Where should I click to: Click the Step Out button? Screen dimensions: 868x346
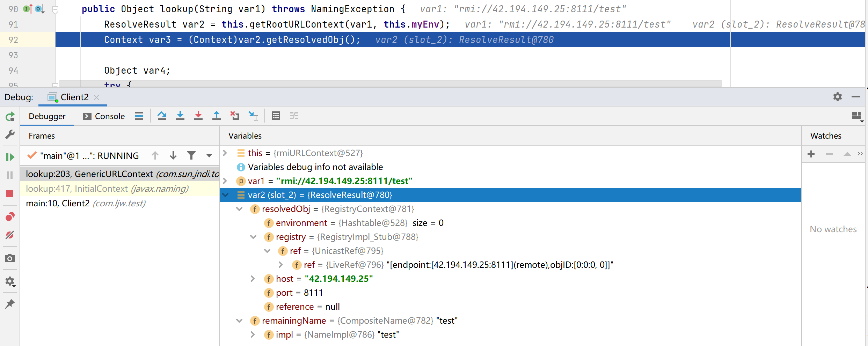[x=217, y=116]
